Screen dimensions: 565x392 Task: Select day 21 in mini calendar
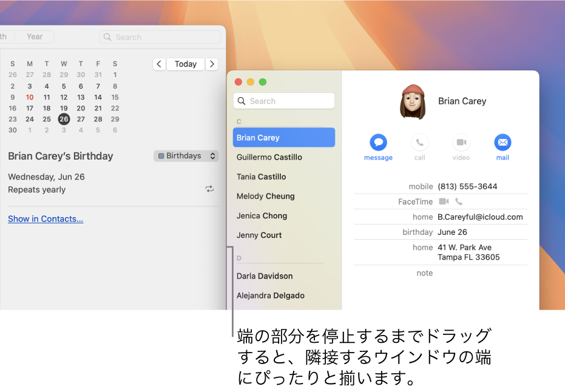(98, 108)
